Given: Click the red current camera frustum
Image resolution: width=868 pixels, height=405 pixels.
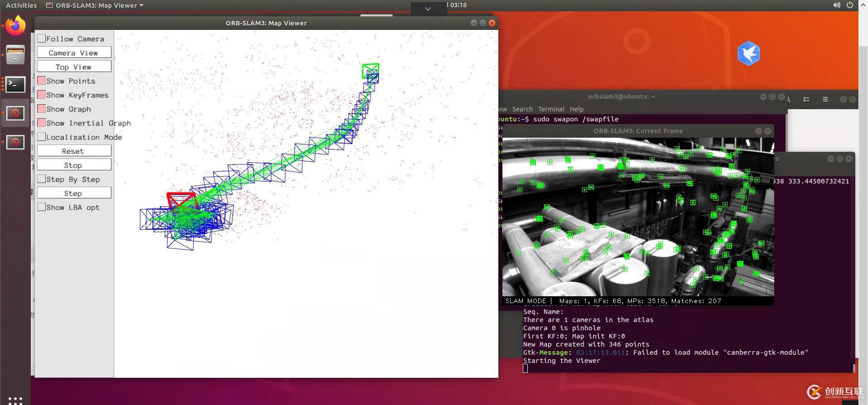Looking at the screenshot, I should (x=181, y=200).
